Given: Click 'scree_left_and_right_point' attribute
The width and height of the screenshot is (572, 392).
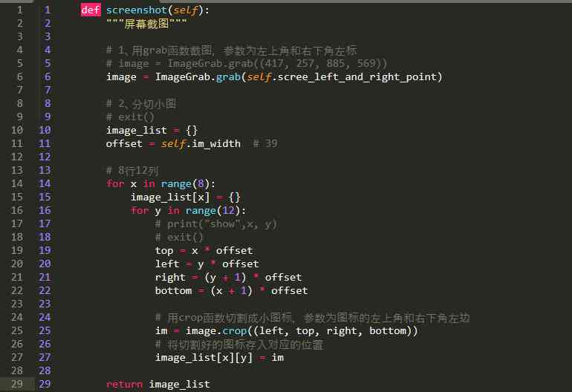Looking at the screenshot, I should [x=357, y=77].
